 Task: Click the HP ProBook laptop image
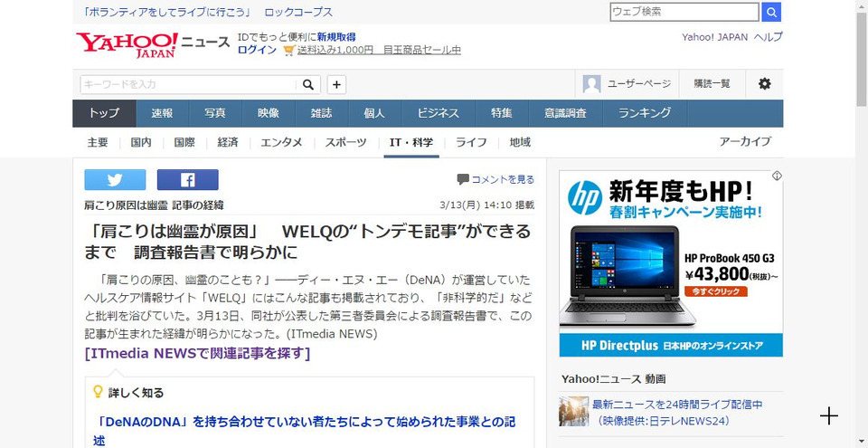[x=627, y=276]
